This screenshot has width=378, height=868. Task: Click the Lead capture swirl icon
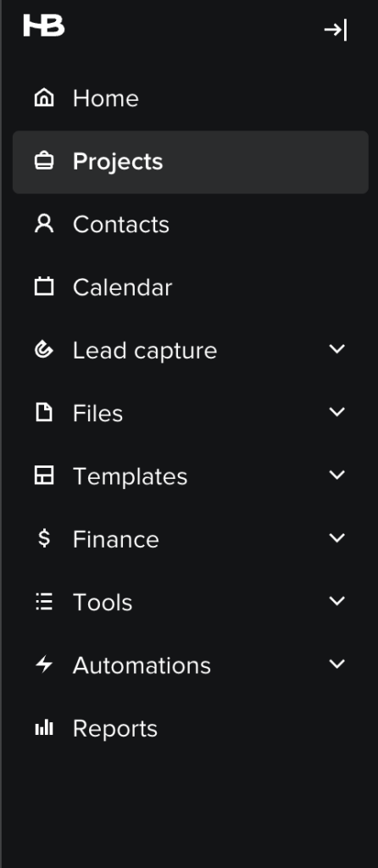tap(44, 350)
